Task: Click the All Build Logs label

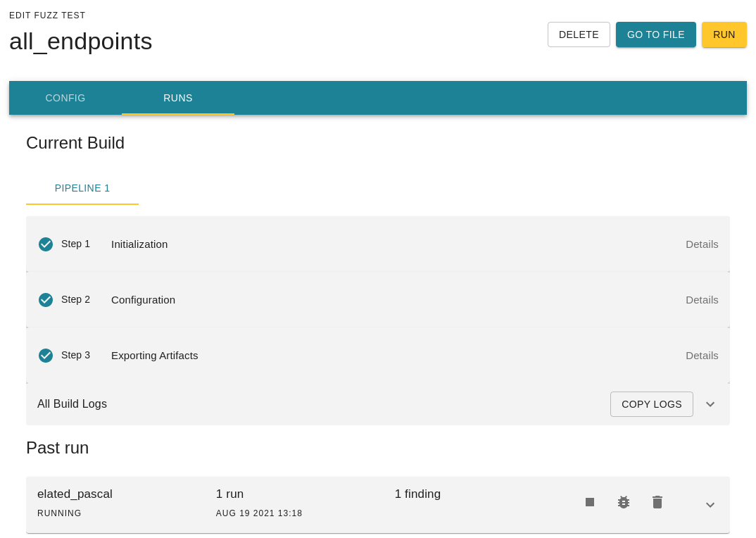Action: click(73, 404)
